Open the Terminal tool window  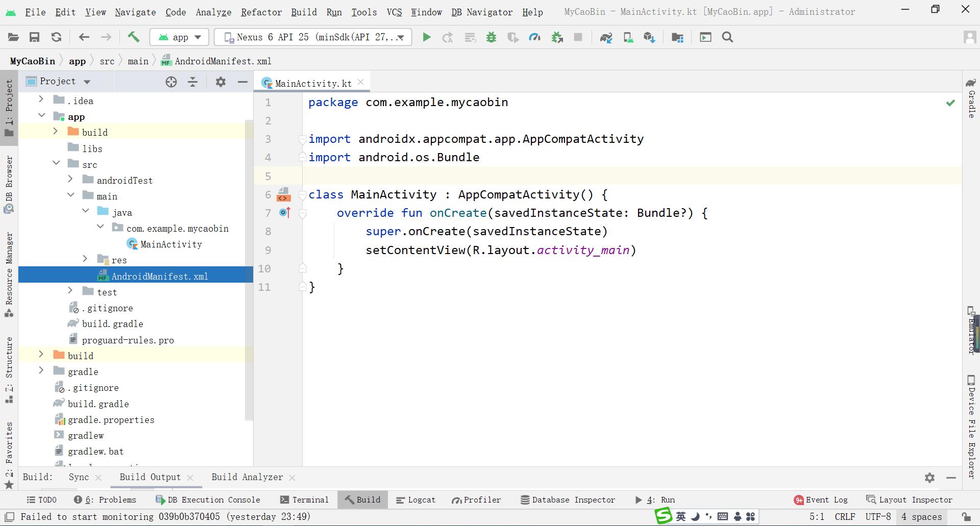tap(304, 500)
